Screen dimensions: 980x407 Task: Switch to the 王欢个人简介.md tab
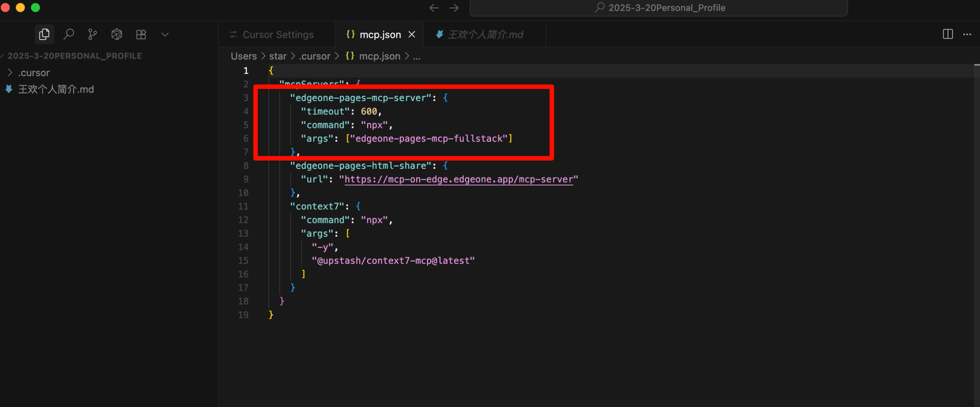click(x=485, y=35)
